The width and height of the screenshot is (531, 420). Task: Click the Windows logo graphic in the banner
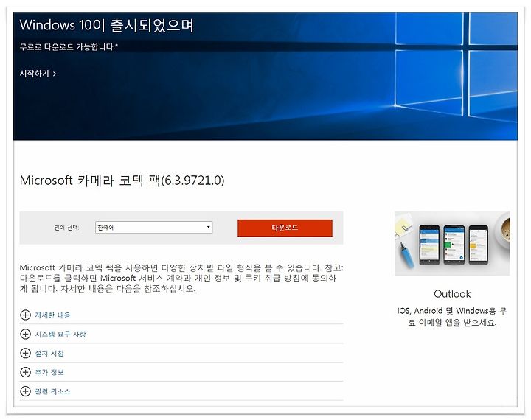point(456,66)
